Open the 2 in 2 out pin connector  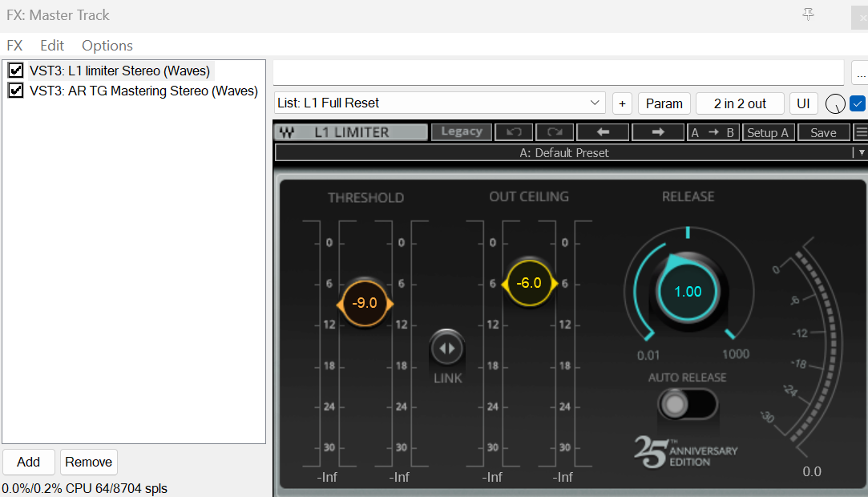(740, 103)
